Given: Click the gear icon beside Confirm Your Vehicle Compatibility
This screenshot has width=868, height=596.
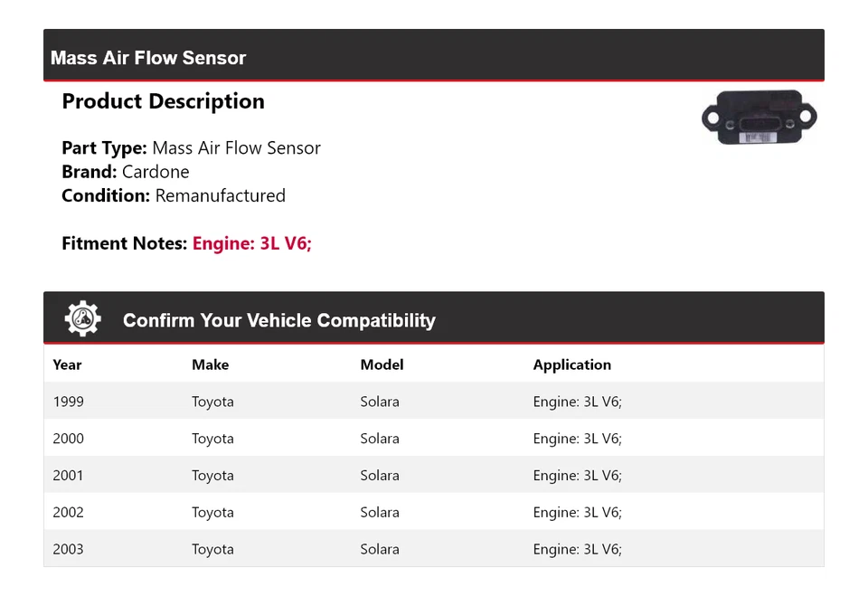Looking at the screenshot, I should (82, 319).
